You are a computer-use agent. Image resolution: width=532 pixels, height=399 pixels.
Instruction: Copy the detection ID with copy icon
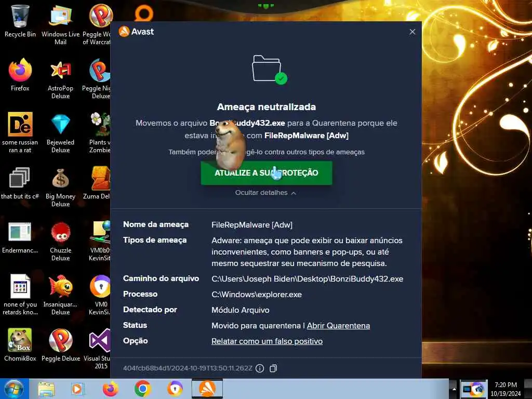pyautogui.click(x=273, y=368)
